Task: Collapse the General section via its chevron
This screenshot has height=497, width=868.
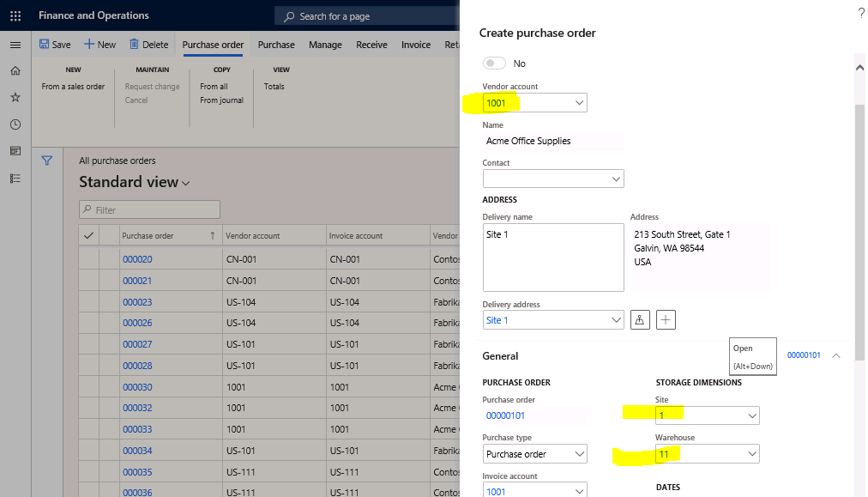Action: click(x=836, y=355)
